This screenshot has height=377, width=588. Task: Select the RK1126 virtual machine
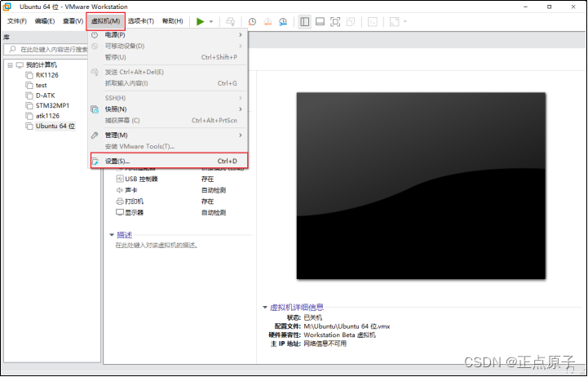(46, 75)
